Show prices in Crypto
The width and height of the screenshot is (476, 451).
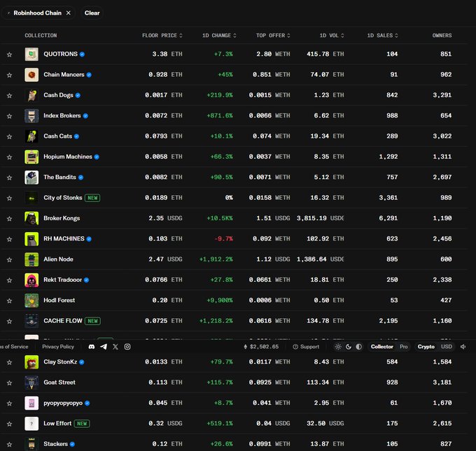pos(426,347)
